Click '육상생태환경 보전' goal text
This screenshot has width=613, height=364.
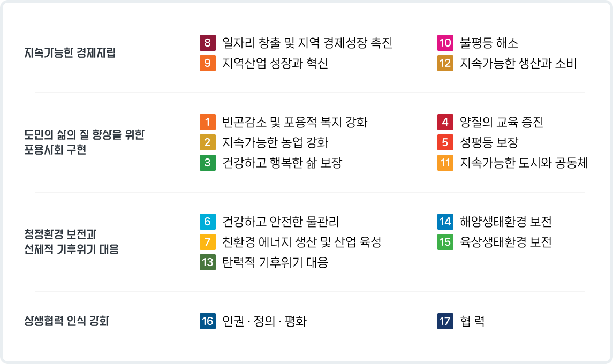click(506, 242)
